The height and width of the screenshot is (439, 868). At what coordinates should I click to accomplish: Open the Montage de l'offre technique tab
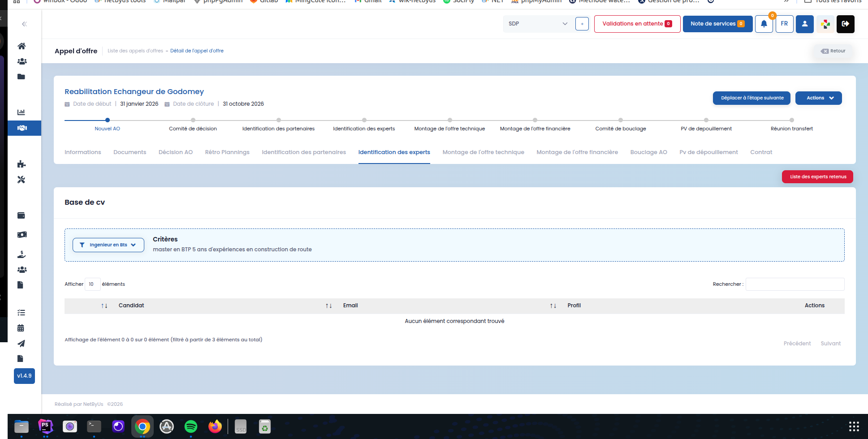[x=483, y=152]
